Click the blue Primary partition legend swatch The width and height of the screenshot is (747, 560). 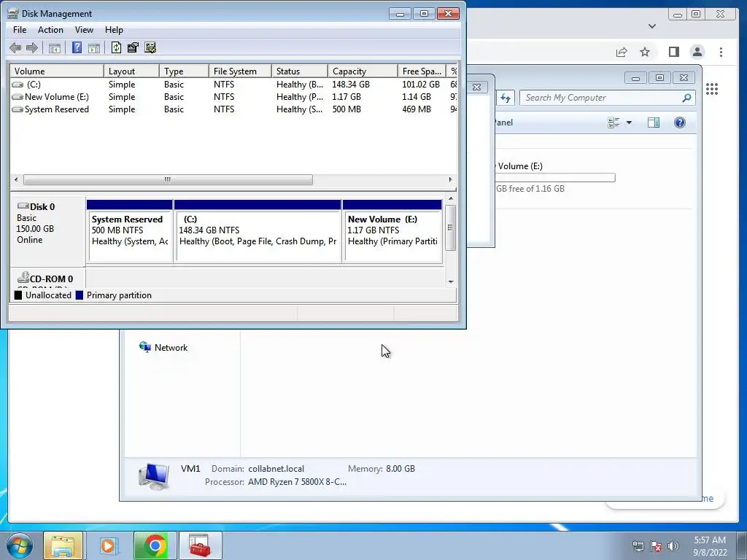click(x=79, y=295)
